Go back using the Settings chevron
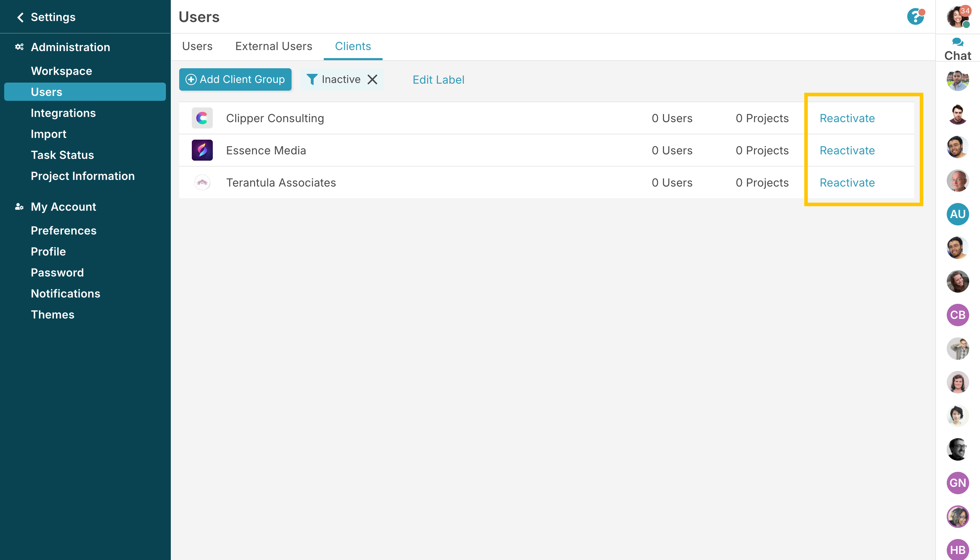This screenshot has width=980, height=560. click(x=20, y=17)
